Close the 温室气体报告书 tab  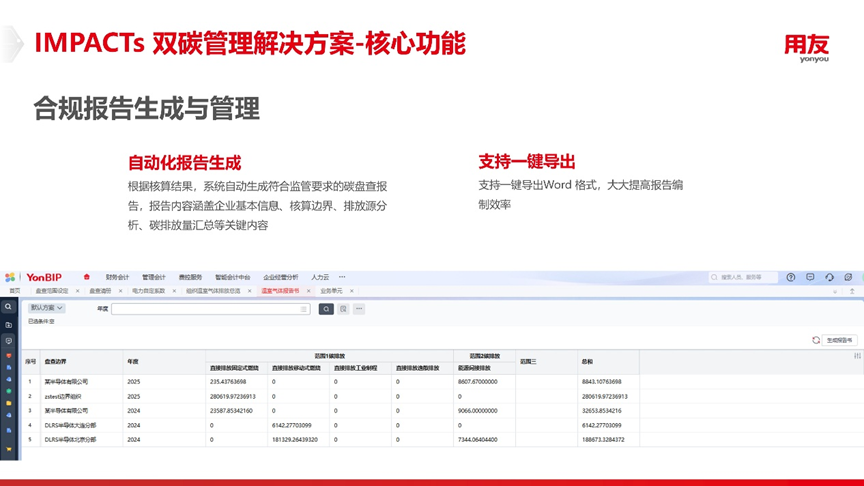click(309, 291)
